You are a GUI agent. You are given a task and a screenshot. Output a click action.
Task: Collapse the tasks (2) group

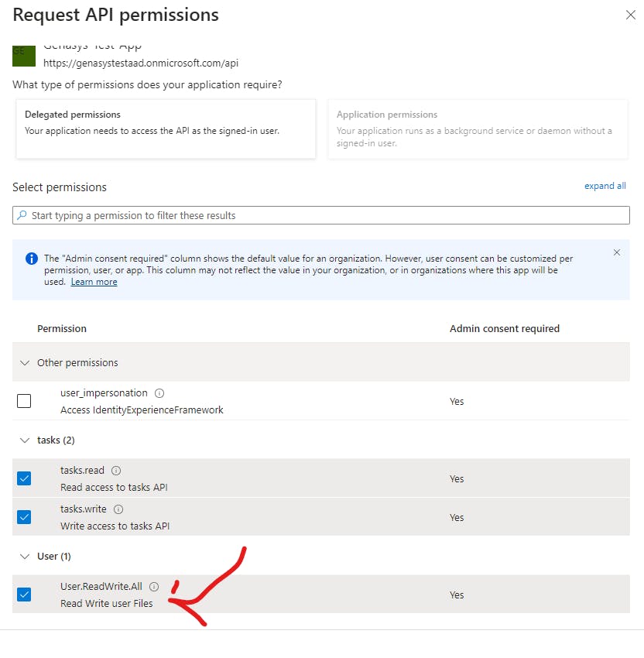[x=25, y=440]
